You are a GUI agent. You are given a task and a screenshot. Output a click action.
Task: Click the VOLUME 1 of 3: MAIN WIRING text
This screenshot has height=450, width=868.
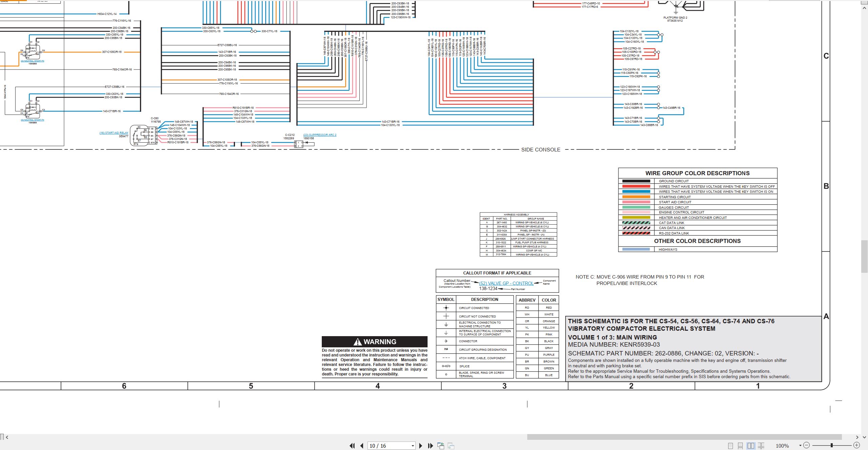612,337
